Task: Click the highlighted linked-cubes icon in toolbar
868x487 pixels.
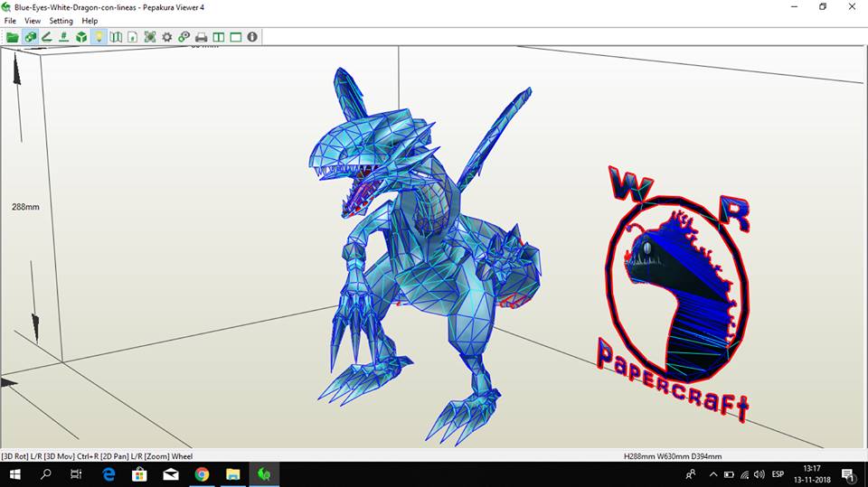Action: pyautogui.click(x=31, y=37)
